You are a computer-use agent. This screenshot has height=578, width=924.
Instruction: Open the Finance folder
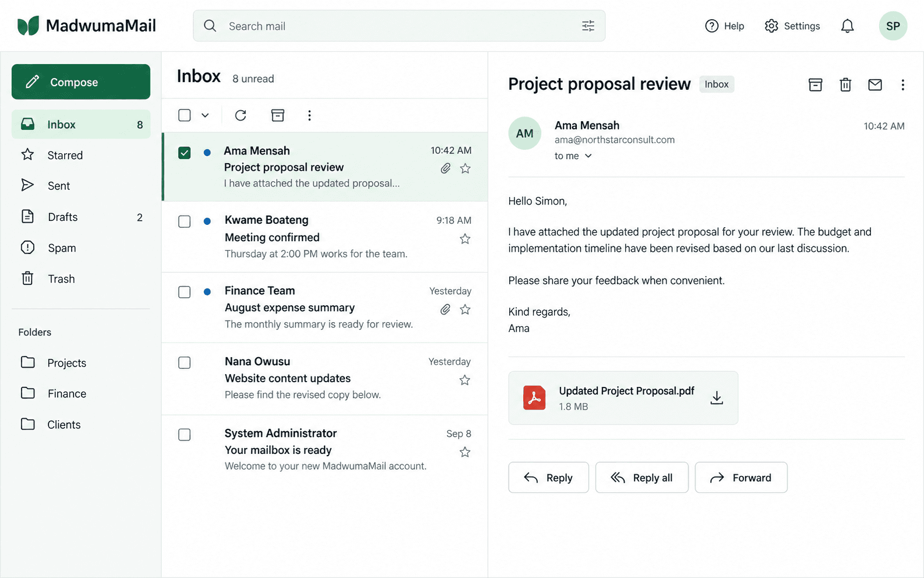[x=81, y=394]
